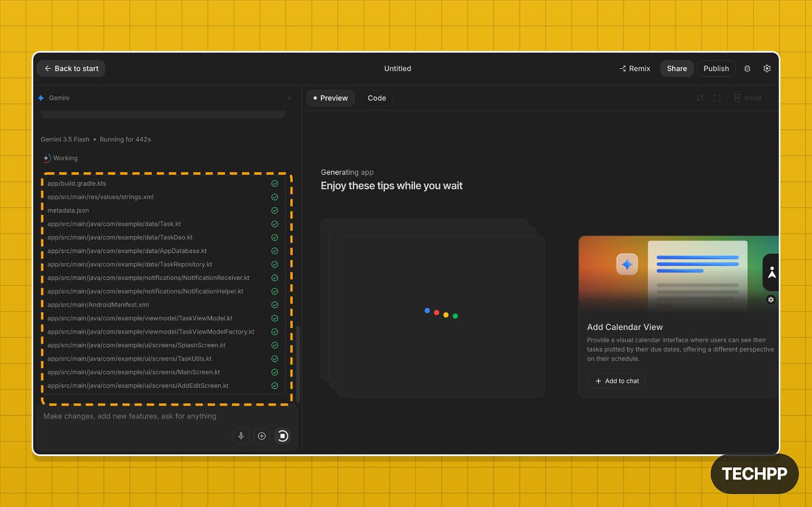Click green checkmark beside AndroidManifest.xml
Viewport: 812px width, 507px height.
pos(274,305)
